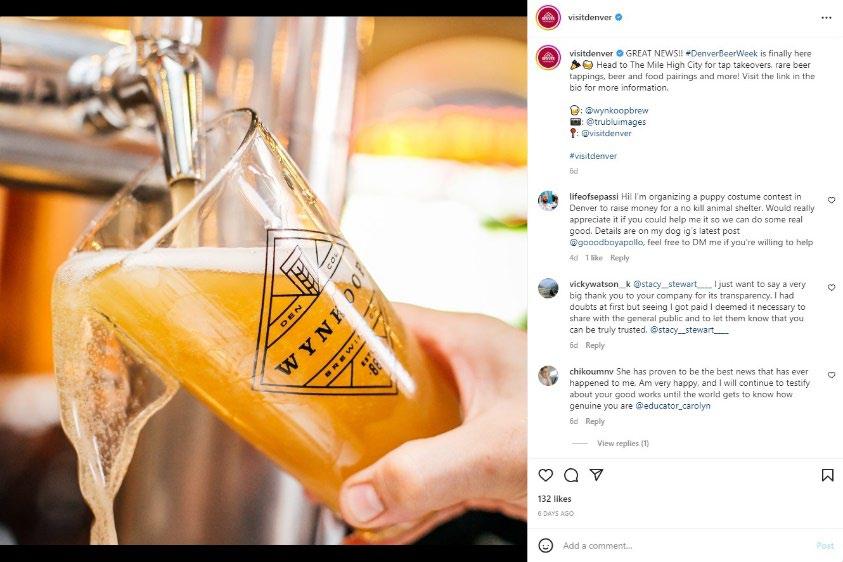Like the post with the heart icon
This screenshot has width=843, height=562.
[546, 475]
